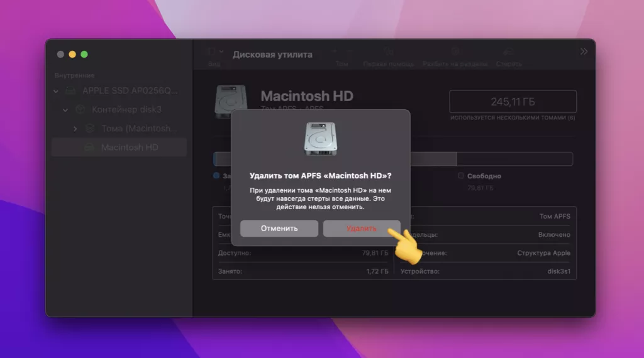Click the remove volume minus icon

350,52
